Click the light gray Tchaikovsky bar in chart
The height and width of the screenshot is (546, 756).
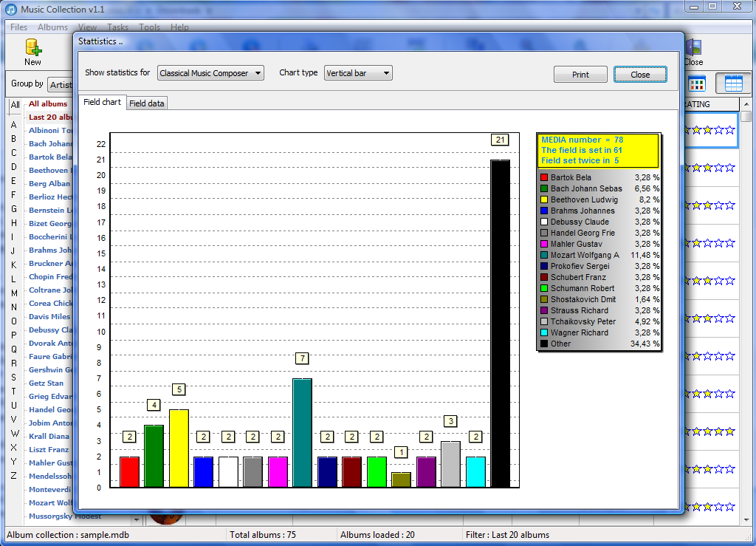[x=451, y=464]
